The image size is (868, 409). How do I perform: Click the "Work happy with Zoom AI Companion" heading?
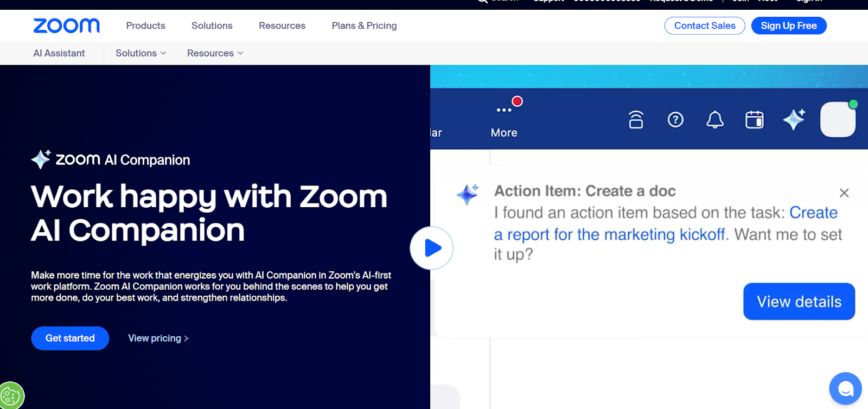click(x=209, y=213)
